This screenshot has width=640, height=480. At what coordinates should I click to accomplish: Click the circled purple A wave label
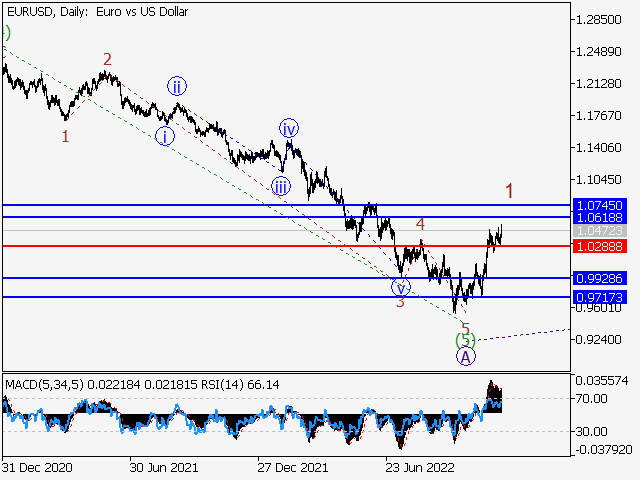466,357
